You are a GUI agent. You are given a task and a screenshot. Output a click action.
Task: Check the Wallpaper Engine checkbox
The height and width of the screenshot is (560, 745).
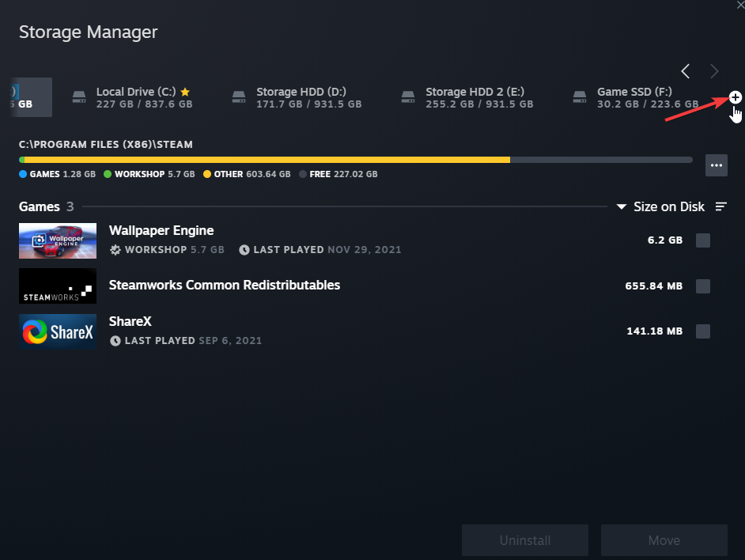(x=703, y=240)
